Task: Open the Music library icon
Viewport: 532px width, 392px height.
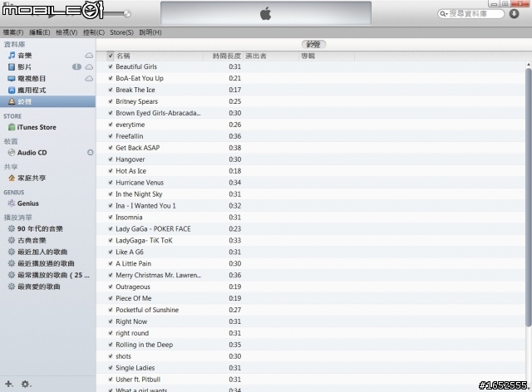Action: point(12,56)
